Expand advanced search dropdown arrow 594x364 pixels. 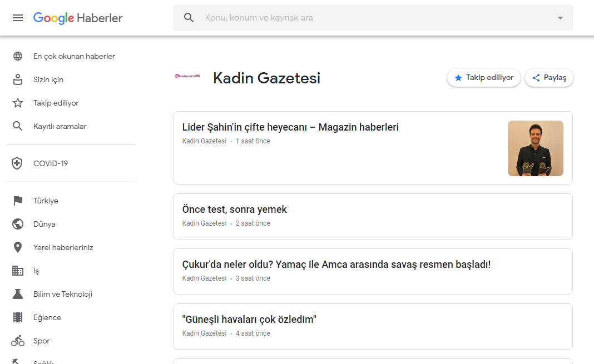tap(560, 18)
